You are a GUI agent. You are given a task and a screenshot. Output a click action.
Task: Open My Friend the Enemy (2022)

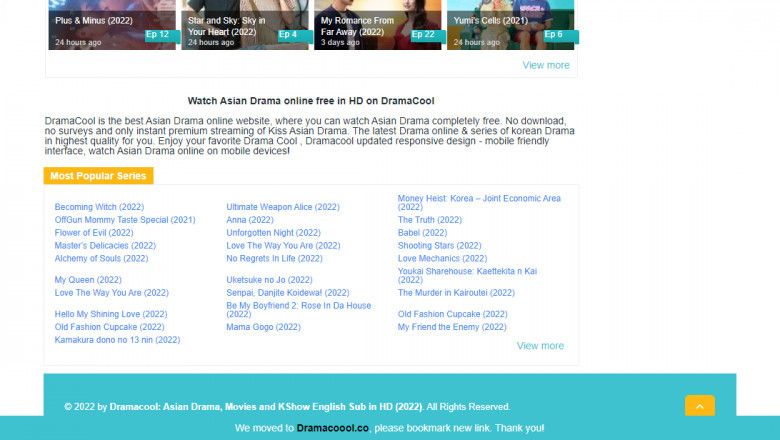pos(452,327)
